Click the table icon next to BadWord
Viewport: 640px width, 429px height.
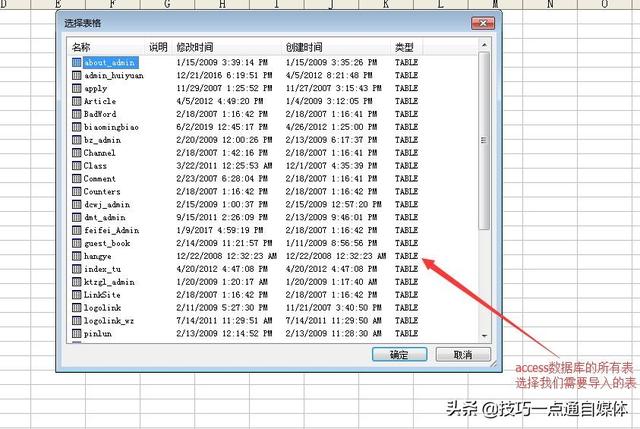(x=76, y=114)
